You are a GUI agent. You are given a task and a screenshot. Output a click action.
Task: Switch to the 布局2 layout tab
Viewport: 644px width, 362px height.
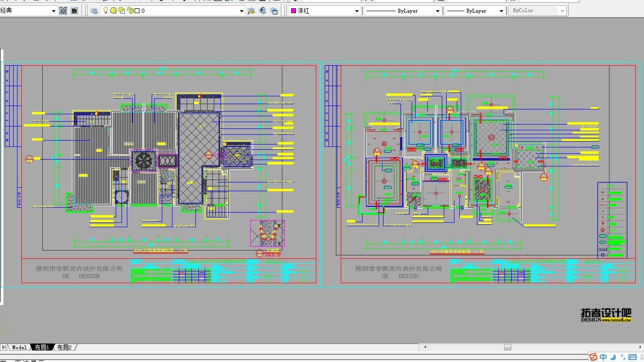pos(64,347)
